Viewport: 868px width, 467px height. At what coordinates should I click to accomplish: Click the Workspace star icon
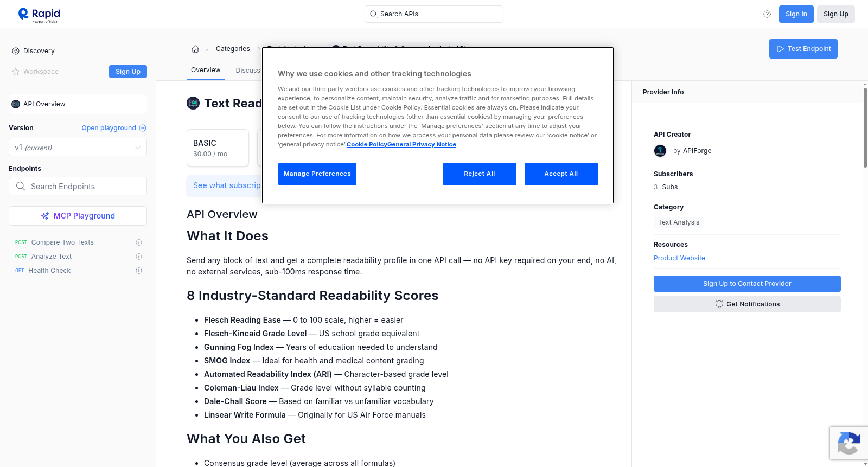[16, 72]
